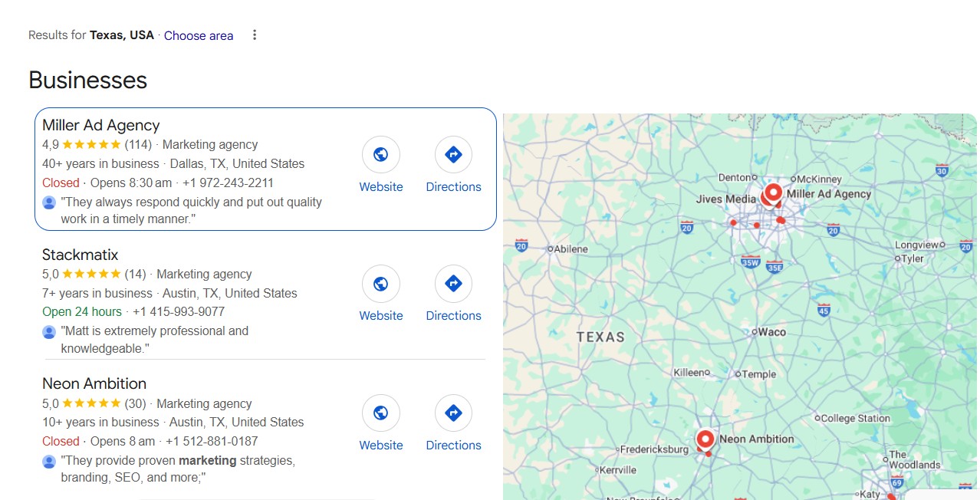Click the Choose area link
980x500 pixels.
point(199,35)
